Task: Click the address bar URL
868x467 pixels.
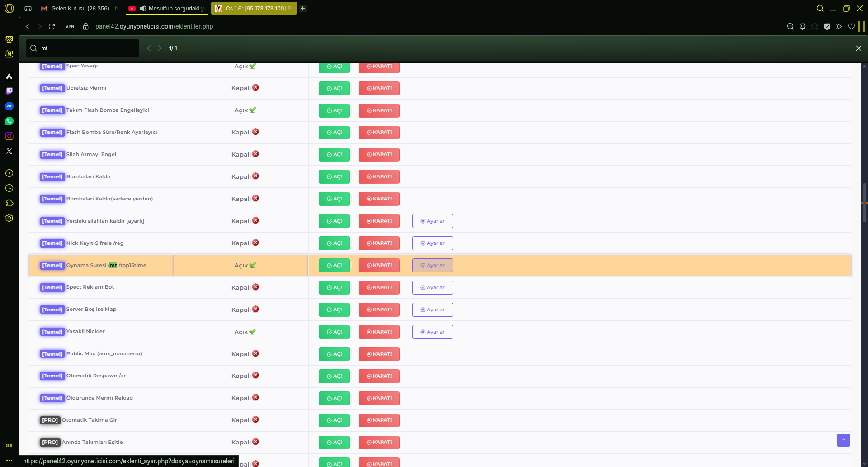Action: point(154,26)
